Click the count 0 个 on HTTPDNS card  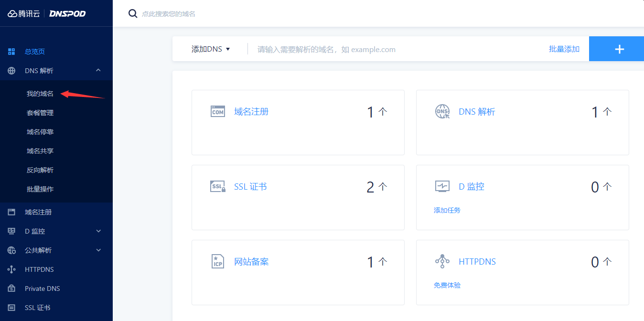click(601, 262)
